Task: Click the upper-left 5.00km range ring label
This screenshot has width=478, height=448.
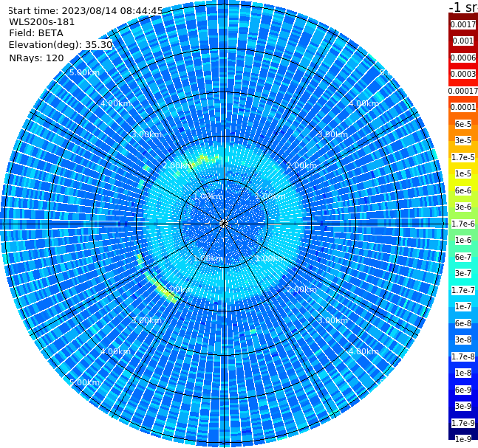Action: tap(84, 73)
